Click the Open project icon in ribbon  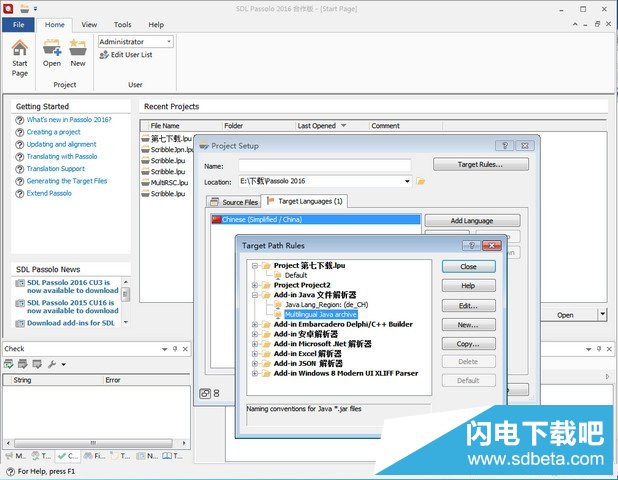point(52,47)
